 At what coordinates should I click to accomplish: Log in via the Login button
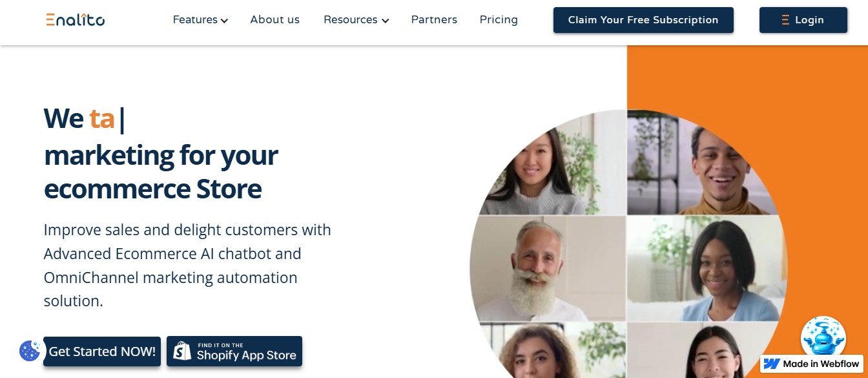[x=803, y=20]
